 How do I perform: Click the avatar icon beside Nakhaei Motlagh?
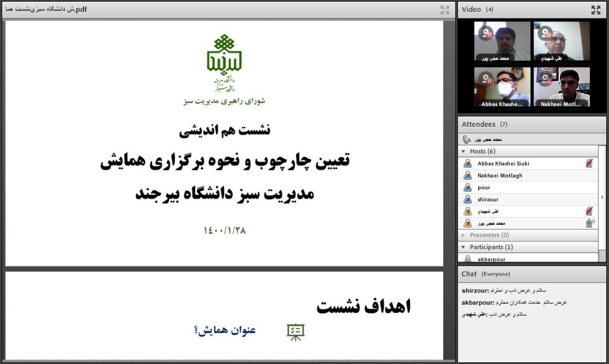467,175
